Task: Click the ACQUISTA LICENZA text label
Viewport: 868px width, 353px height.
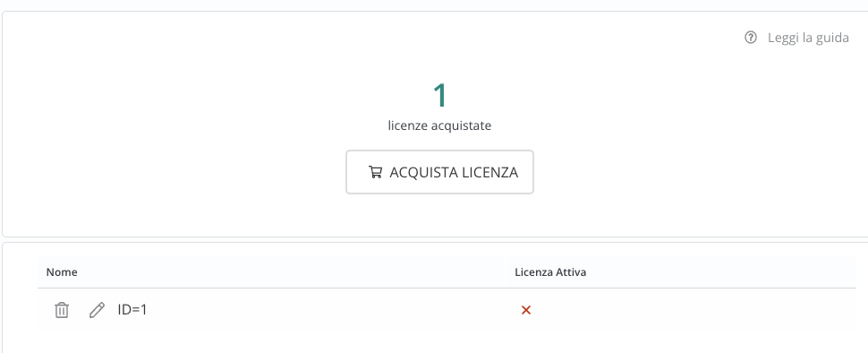Action: click(x=454, y=172)
